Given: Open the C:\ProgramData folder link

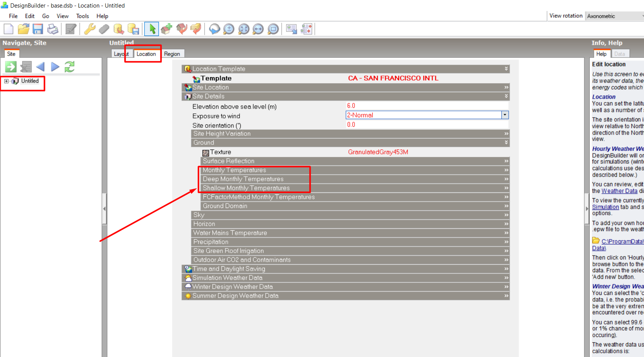Looking at the screenshot, I should pyautogui.click(x=622, y=241).
